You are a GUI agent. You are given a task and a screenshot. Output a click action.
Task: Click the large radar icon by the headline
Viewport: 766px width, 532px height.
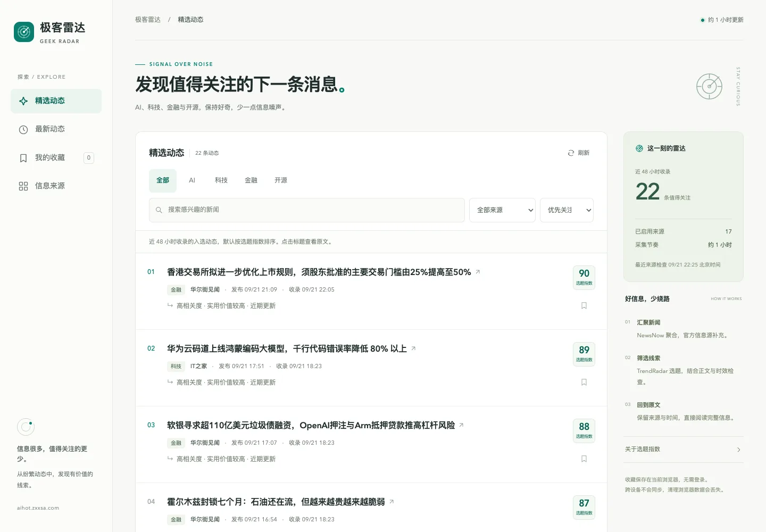pos(709,86)
